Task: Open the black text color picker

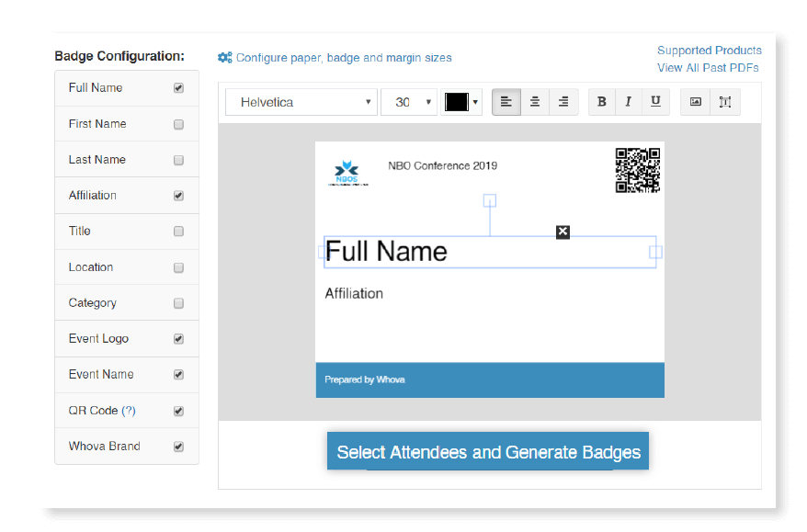Action: tap(461, 102)
